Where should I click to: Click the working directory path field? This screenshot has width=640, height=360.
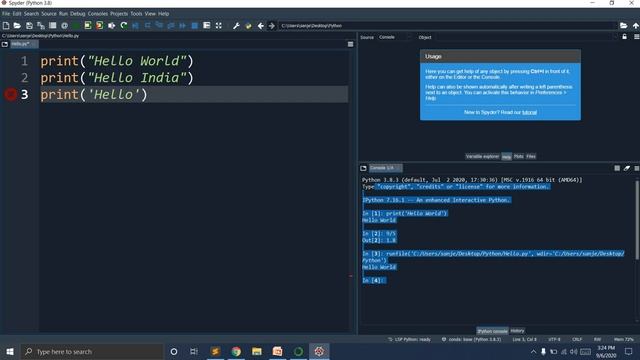tap(447, 26)
